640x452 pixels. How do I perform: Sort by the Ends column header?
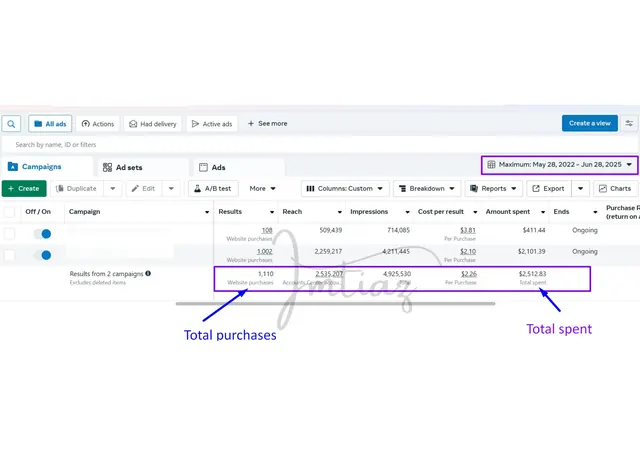[576, 212]
